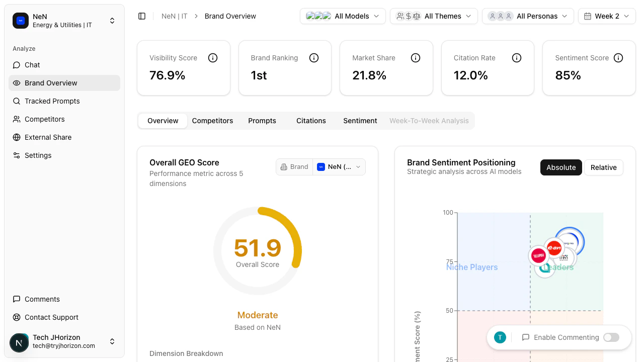Viewport: 644px width, 362px height.
Task: Switch sentiment positioning to Relative view
Action: [604, 167]
